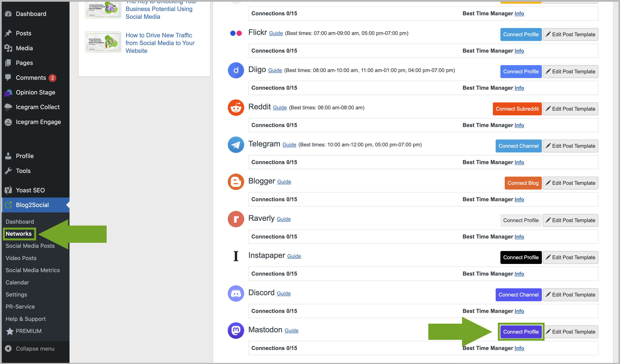This screenshot has height=364, width=620.
Task: Edit Post Template for Telegram
Action: (571, 146)
